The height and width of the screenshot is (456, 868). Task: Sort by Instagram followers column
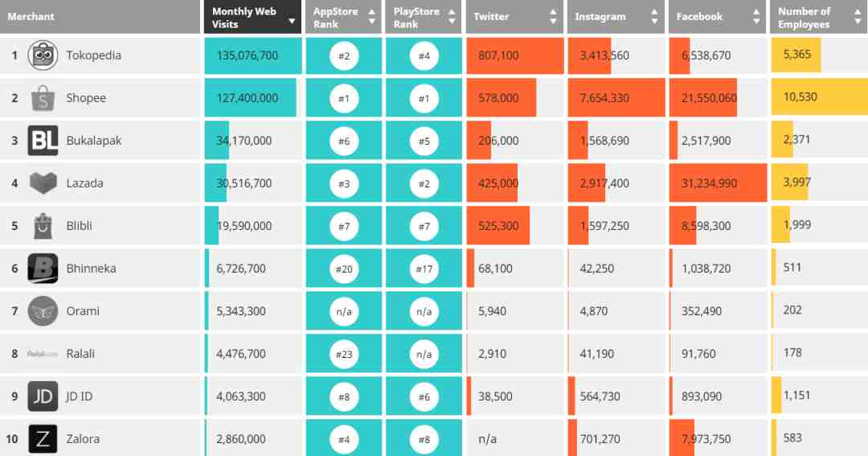click(x=616, y=17)
